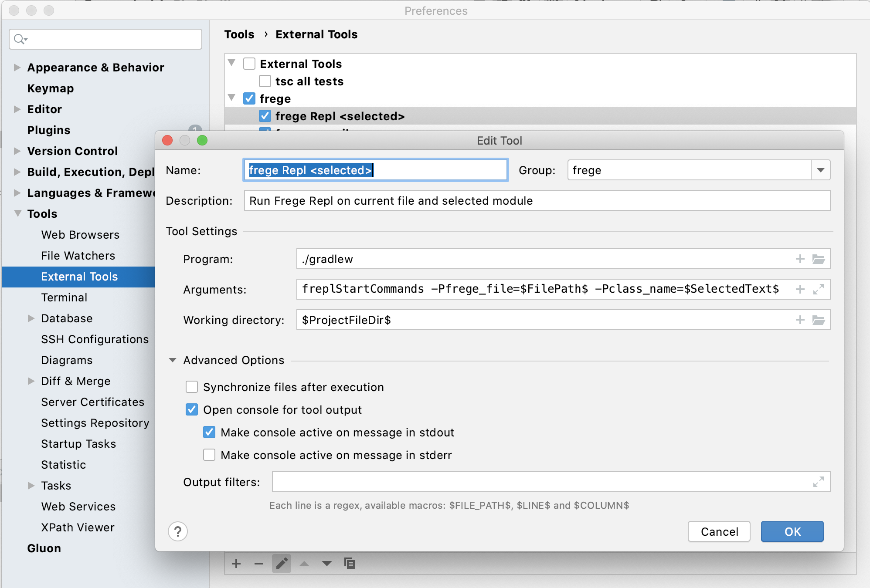Expand the Arguments field with the arrows icon
This screenshot has width=870, height=588.
819,289
